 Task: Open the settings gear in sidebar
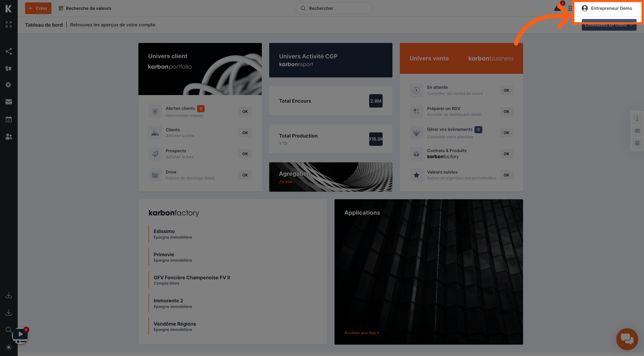click(8, 85)
